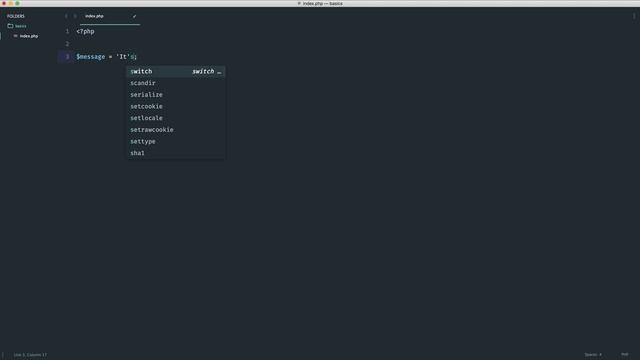Select the 'settype' suggestion

coord(176,142)
